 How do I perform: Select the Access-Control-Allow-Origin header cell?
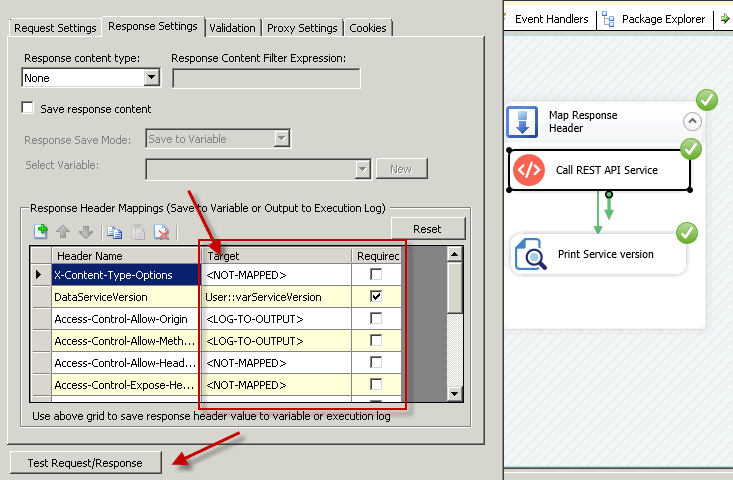(x=126, y=319)
